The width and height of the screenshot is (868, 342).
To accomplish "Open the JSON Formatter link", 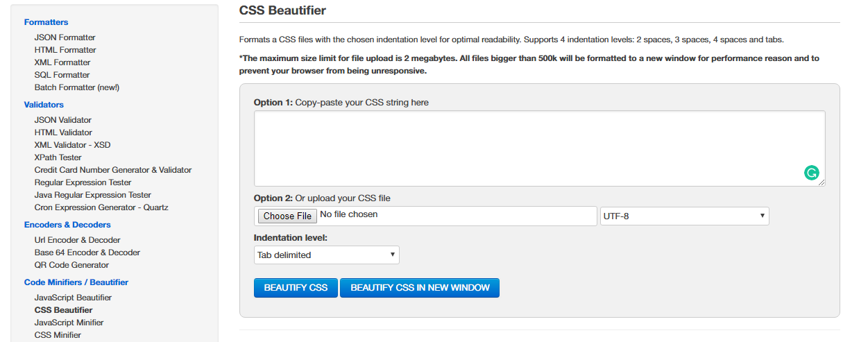I will click(65, 37).
